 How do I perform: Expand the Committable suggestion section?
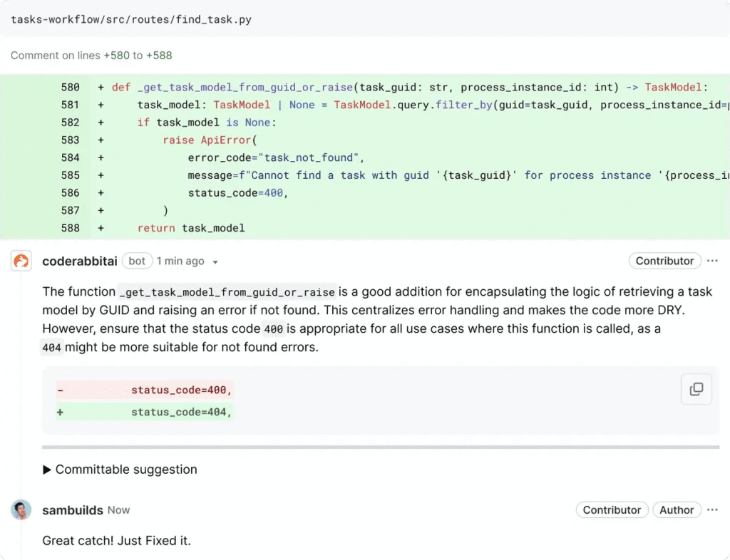[120, 470]
